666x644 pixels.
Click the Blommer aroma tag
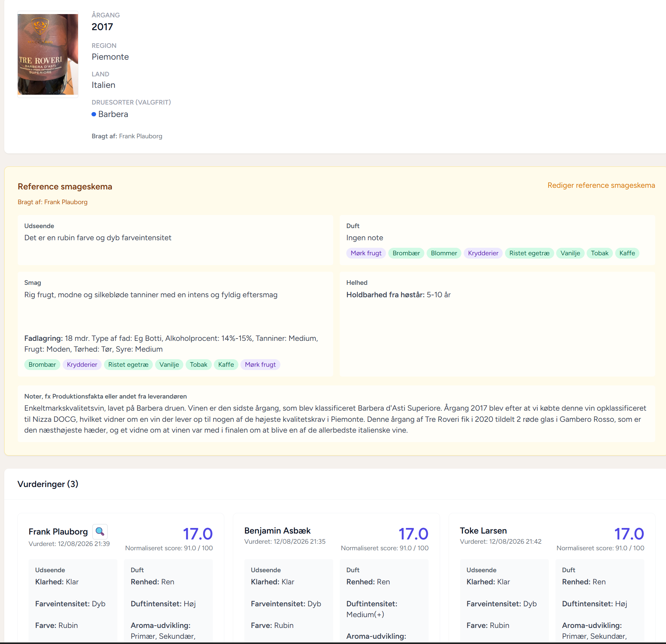pyautogui.click(x=444, y=253)
